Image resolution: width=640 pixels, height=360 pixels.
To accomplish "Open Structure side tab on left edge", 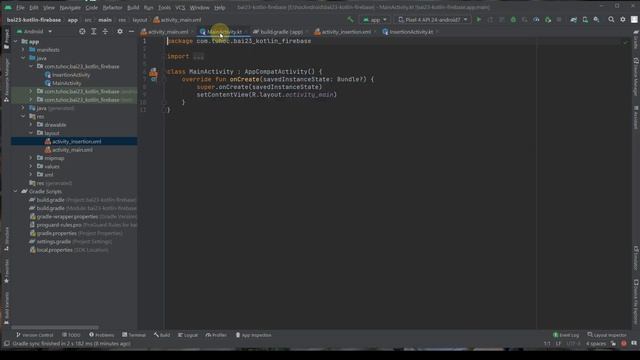I will (6, 239).
